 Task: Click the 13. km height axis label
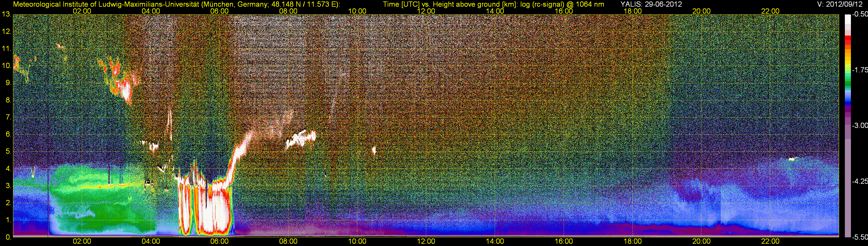[x=6, y=14]
